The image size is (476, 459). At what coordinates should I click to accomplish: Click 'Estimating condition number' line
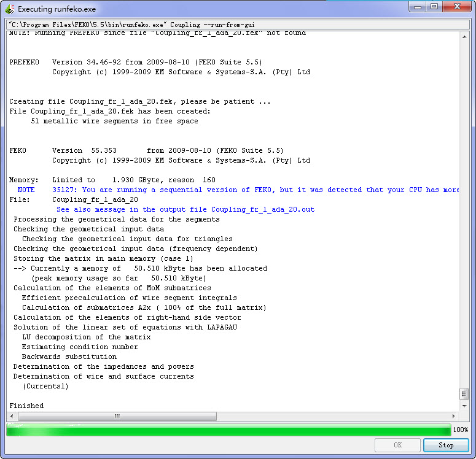point(80,347)
